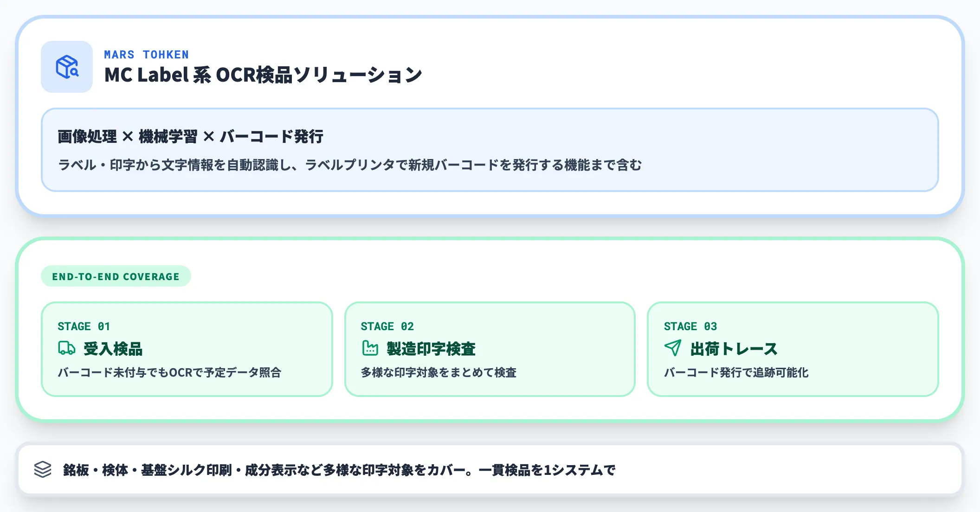Select the ラベル・印字から文字情報を自動認識 description text

[350, 165]
